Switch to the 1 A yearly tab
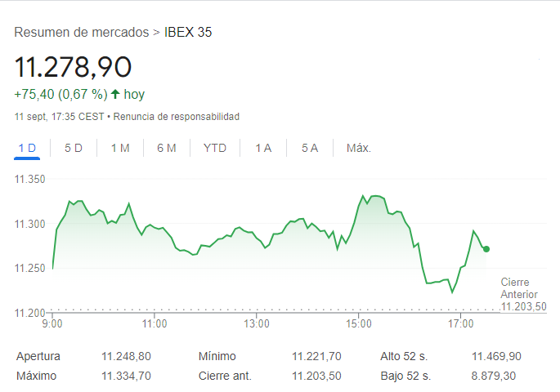 click(x=263, y=148)
